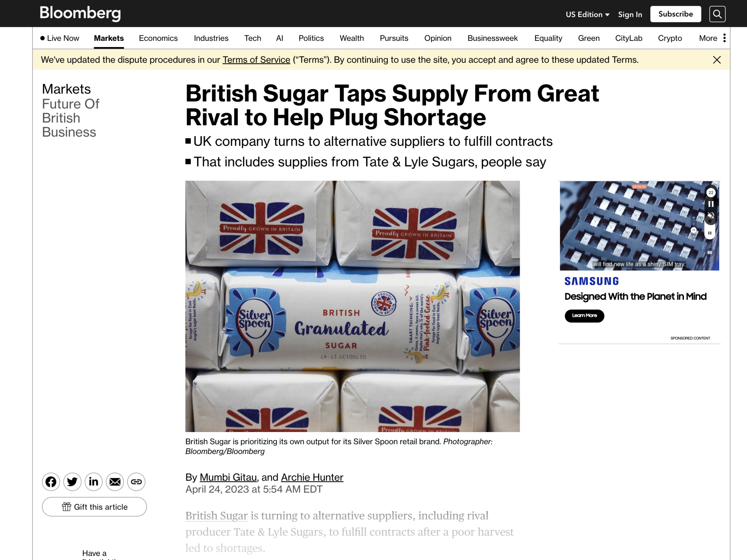This screenshot has width=747, height=560.
Task: Share article on Facebook
Action: click(51, 482)
